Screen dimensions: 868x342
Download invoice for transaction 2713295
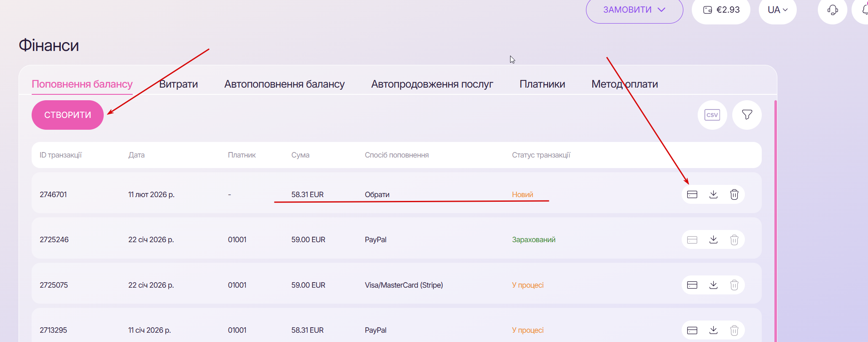[713, 330]
